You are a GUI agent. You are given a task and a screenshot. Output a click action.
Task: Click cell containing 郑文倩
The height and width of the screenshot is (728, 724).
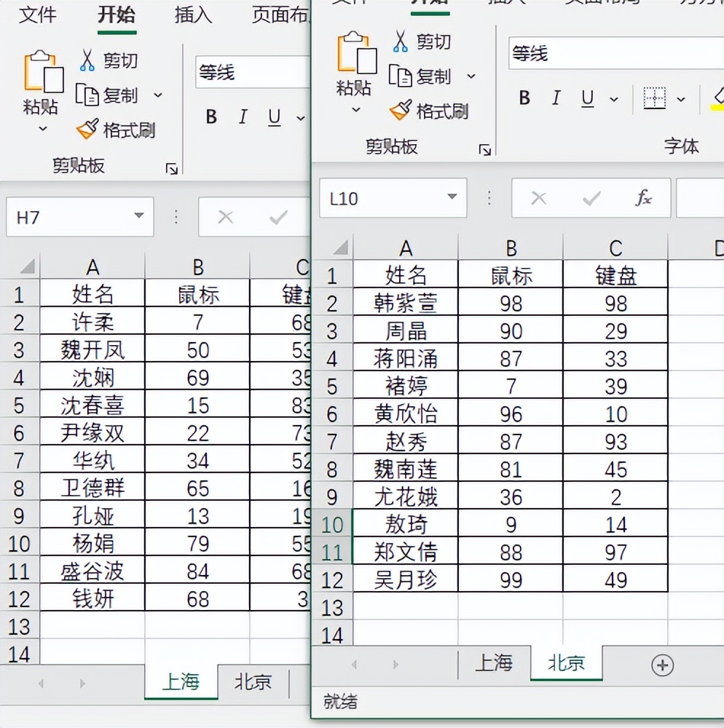(406, 552)
